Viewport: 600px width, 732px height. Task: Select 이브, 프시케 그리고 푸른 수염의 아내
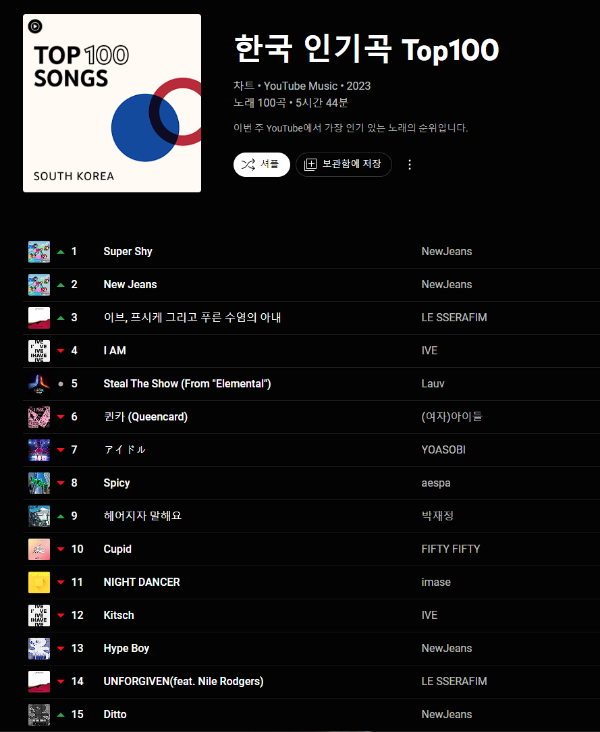coord(192,317)
